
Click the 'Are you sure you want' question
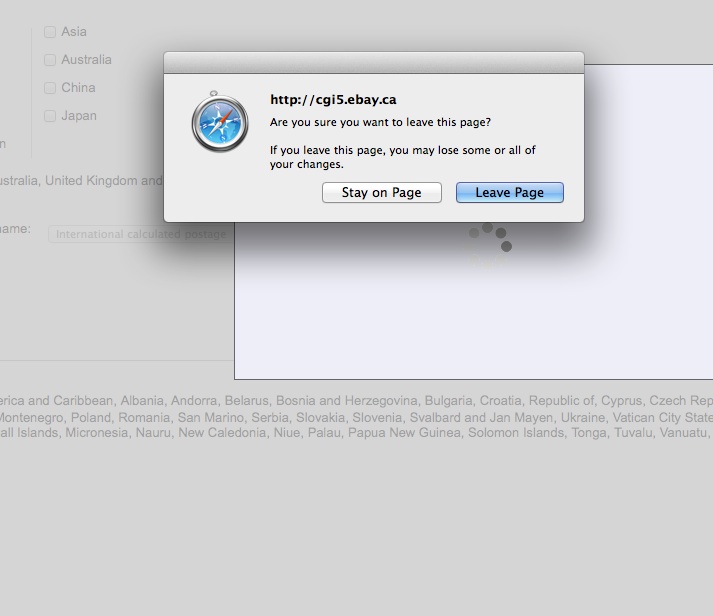coord(380,122)
